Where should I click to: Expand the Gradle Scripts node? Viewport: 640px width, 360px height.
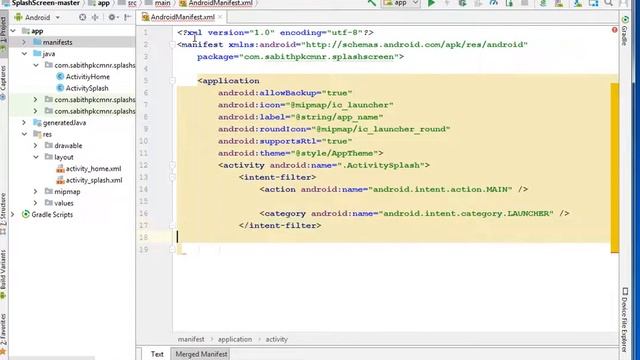point(13,214)
